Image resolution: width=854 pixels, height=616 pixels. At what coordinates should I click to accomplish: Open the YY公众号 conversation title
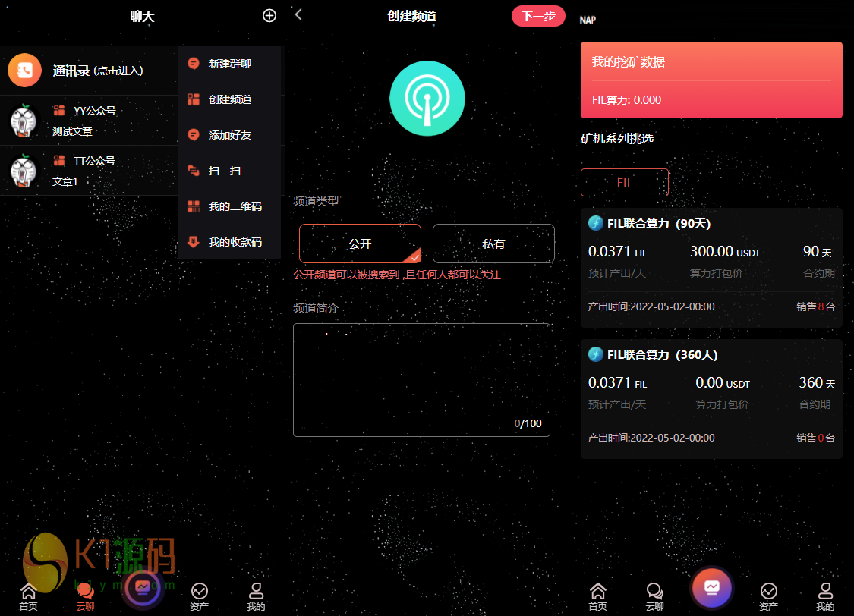tap(95, 111)
